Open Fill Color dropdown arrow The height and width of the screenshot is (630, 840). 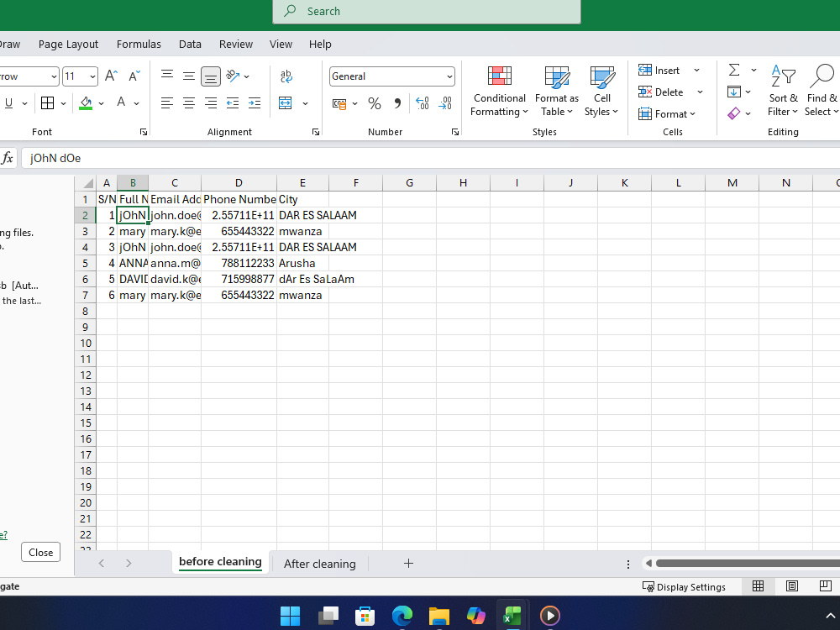click(x=102, y=103)
